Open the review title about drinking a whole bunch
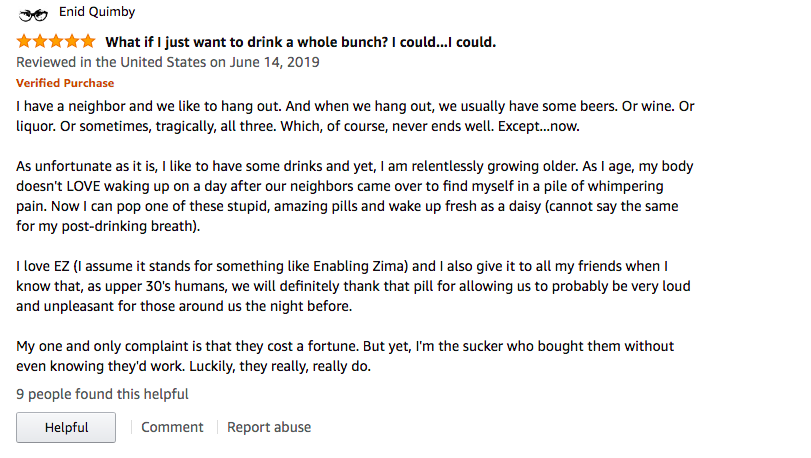 (x=300, y=42)
